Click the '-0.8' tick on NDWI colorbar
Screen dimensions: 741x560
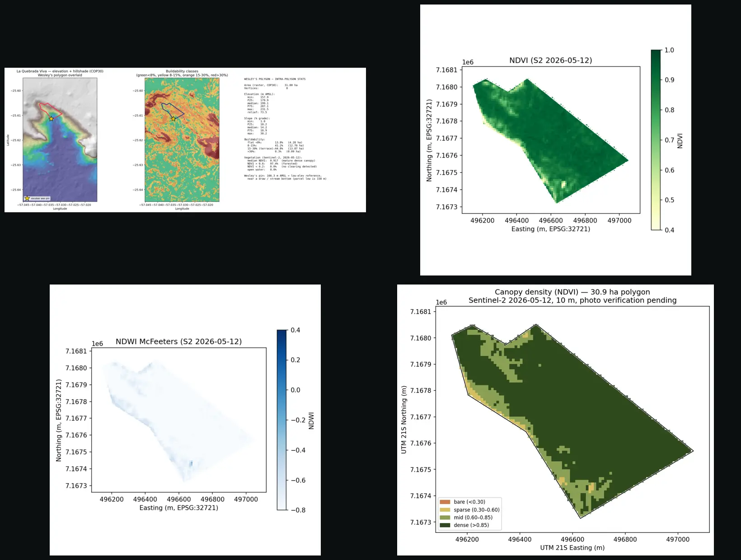click(298, 510)
